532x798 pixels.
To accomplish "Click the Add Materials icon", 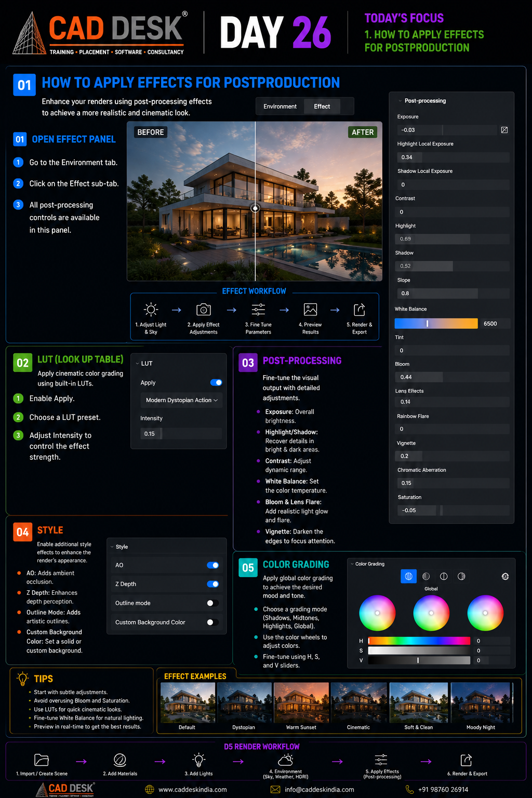I will (x=120, y=760).
